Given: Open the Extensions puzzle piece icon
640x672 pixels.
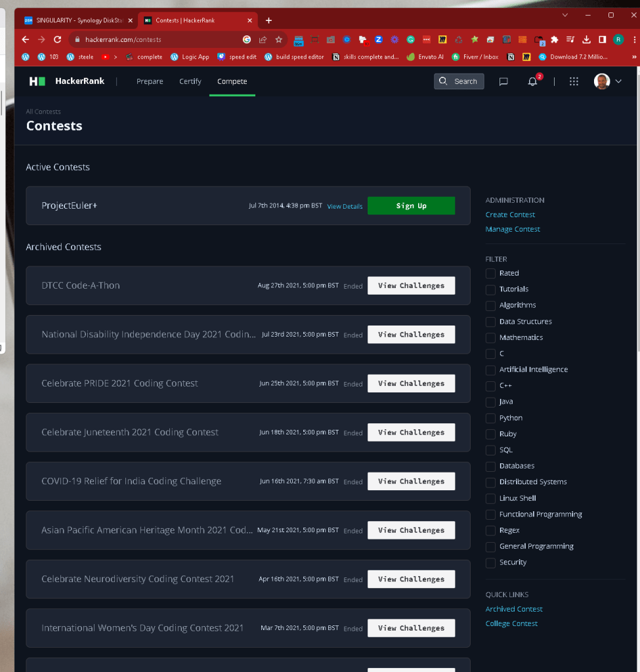Looking at the screenshot, I should 554,39.
